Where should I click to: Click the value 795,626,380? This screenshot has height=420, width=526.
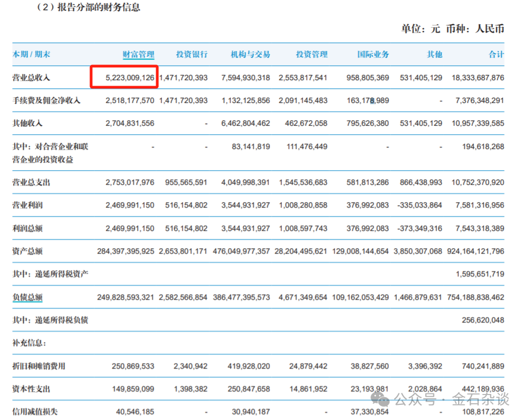pos(368,124)
